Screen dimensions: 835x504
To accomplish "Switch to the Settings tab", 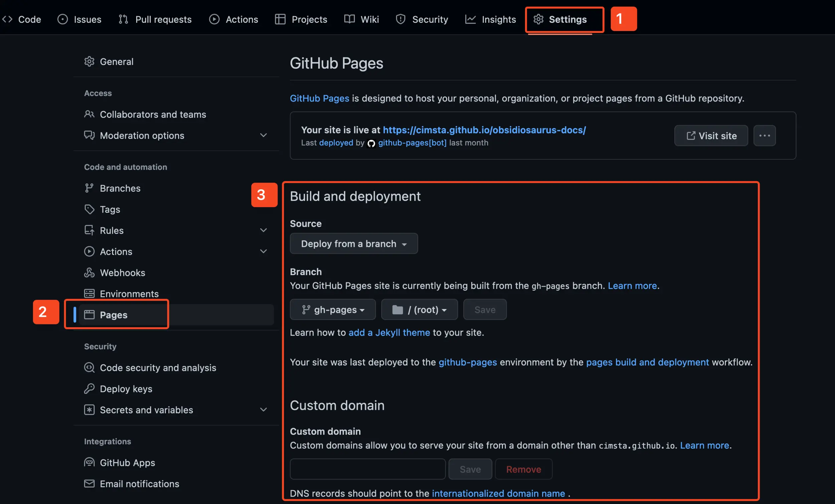I will pos(564,19).
